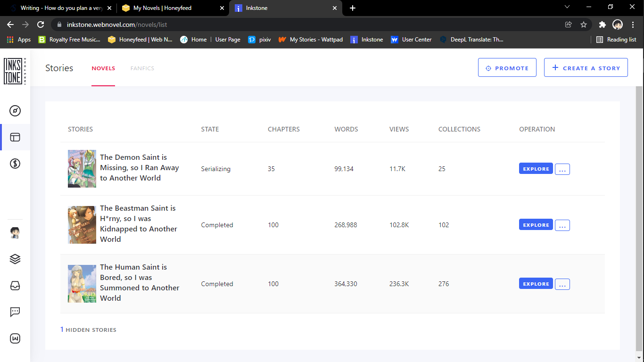Click the Inkstone logo at top left

pyautogui.click(x=15, y=71)
